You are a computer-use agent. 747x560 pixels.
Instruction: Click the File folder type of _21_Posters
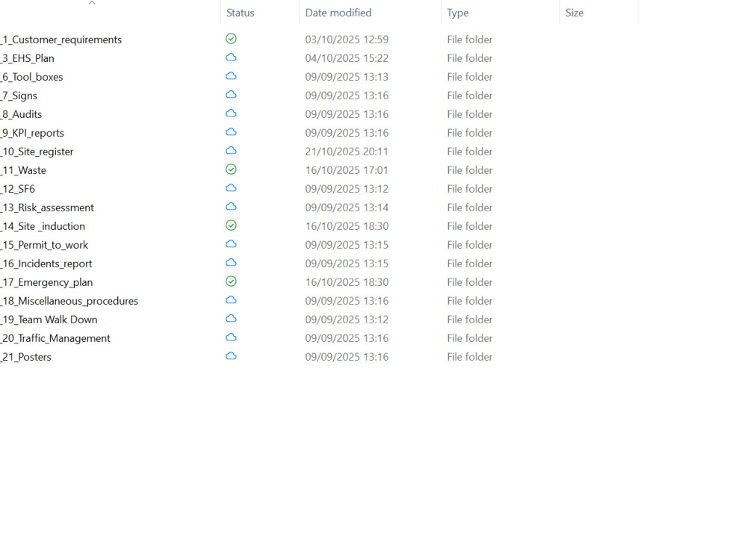coord(470,357)
